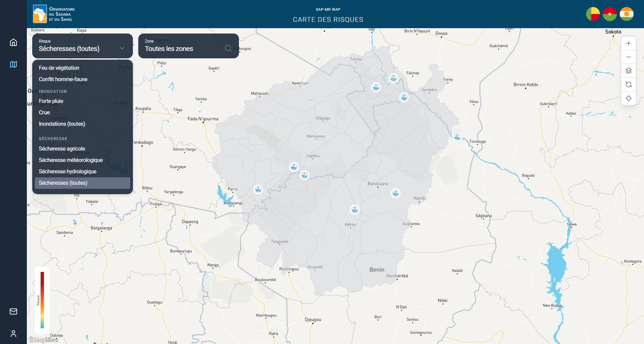Image resolution: width=644 pixels, height=344 pixels.
Task: Click the Djougou town label
Action: [313, 320]
